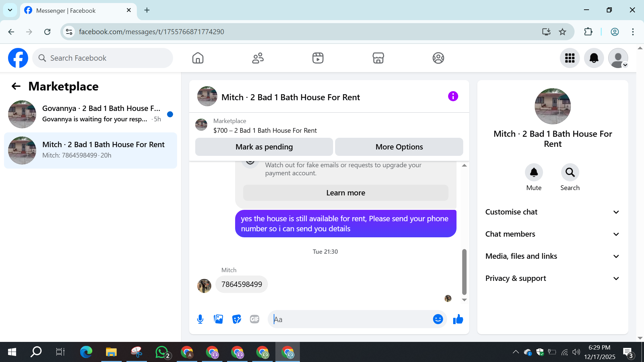Screen dimensions: 644x362
Task: Attach a photo using image icon
Action: pyautogui.click(x=218, y=319)
